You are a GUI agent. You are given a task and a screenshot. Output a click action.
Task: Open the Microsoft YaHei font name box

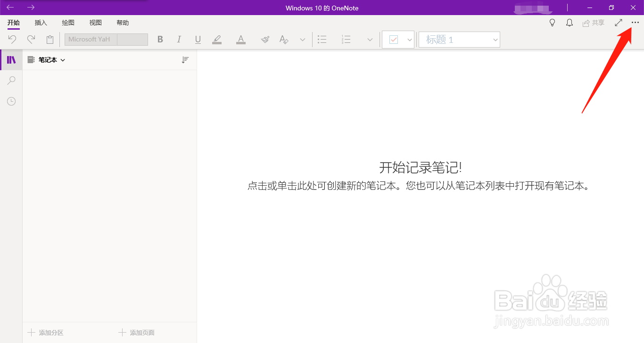tap(91, 40)
